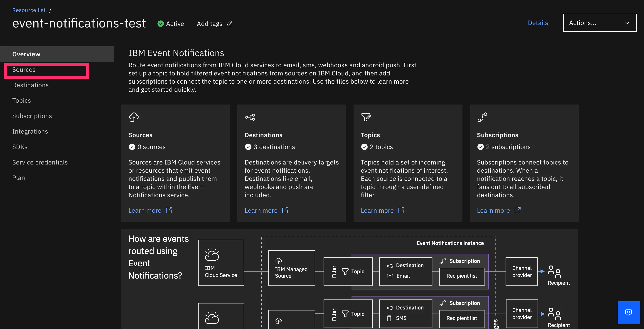Click the '2 topics' count text
Screen dimensions: 644x329
381,147
